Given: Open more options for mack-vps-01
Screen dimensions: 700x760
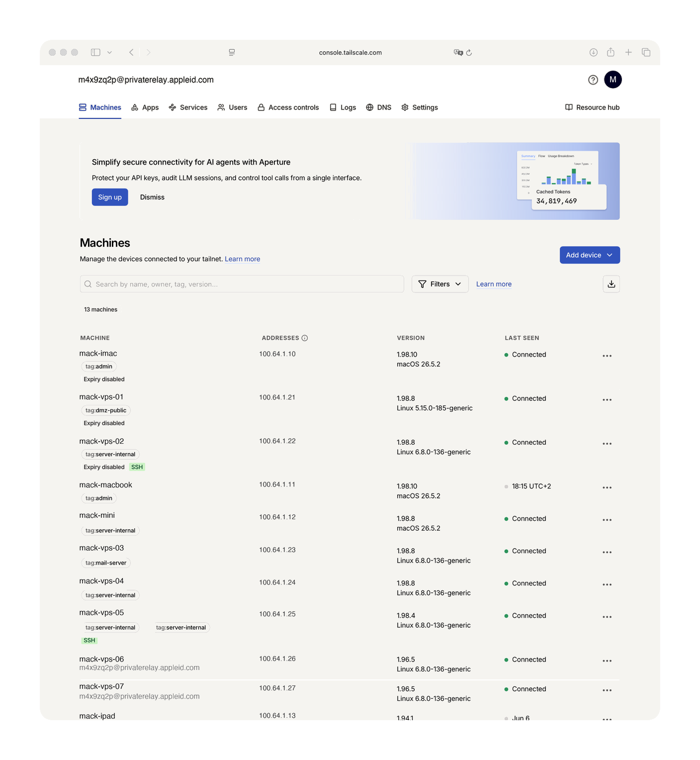Looking at the screenshot, I should click(607, 400).
